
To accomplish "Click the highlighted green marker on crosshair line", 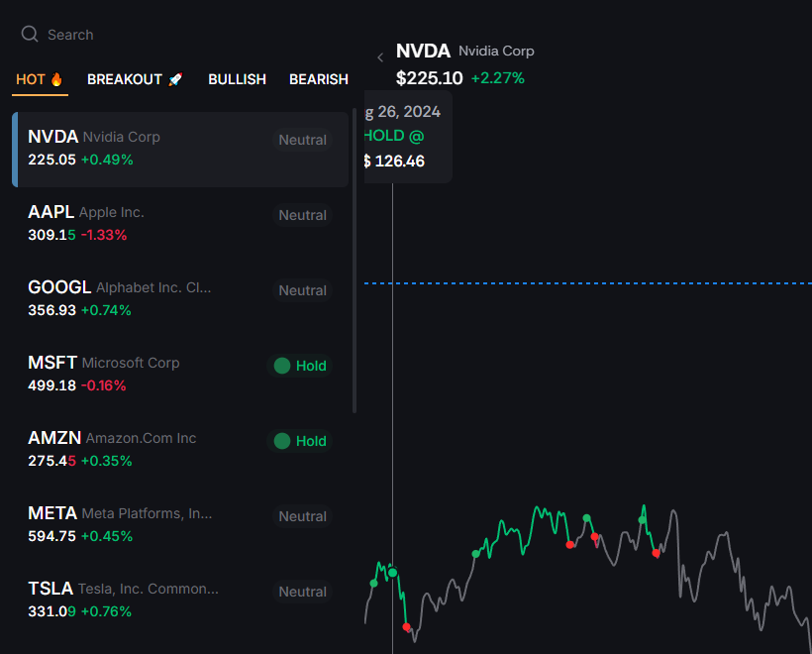I will coord(392,573).
